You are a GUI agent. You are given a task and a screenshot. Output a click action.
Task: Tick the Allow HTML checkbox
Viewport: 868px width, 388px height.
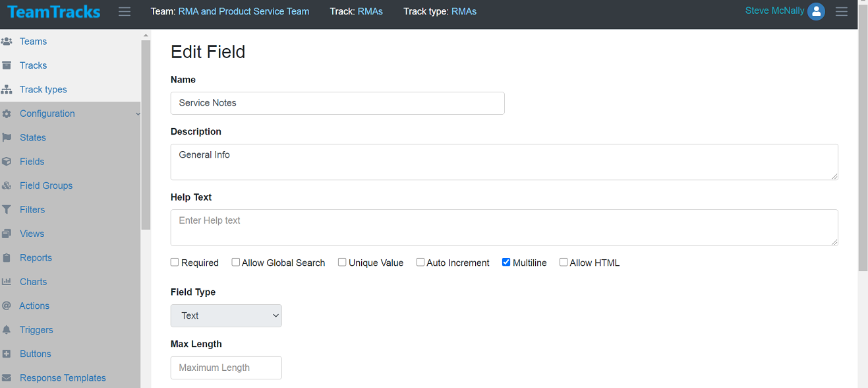(564, 262)
